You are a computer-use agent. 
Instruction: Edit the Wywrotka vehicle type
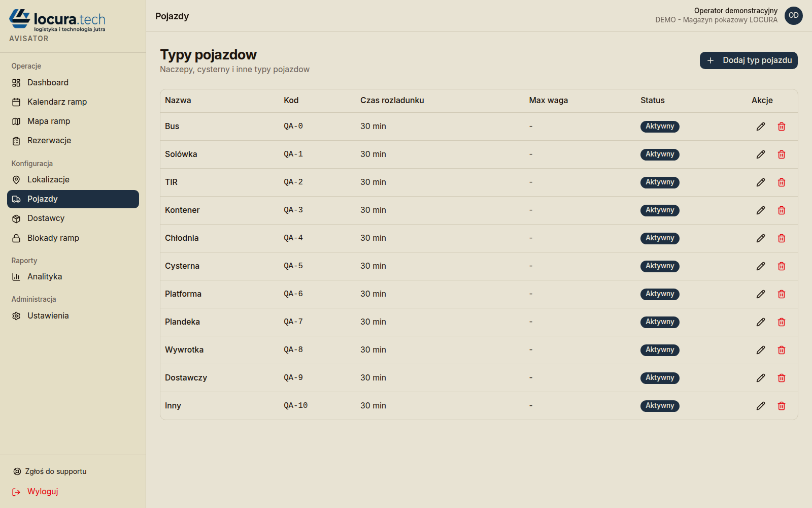[x=760, y=350]
